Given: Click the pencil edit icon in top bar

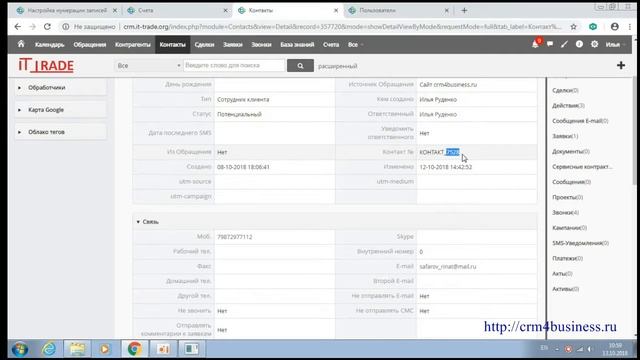Looking at the screenshot, I should [564, 44].
